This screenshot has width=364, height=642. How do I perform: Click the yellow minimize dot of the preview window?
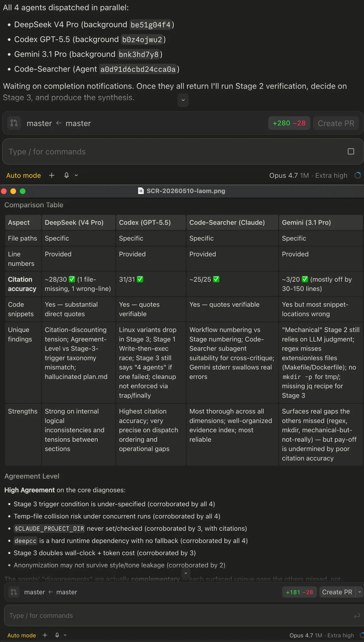[x=13, y=191]
